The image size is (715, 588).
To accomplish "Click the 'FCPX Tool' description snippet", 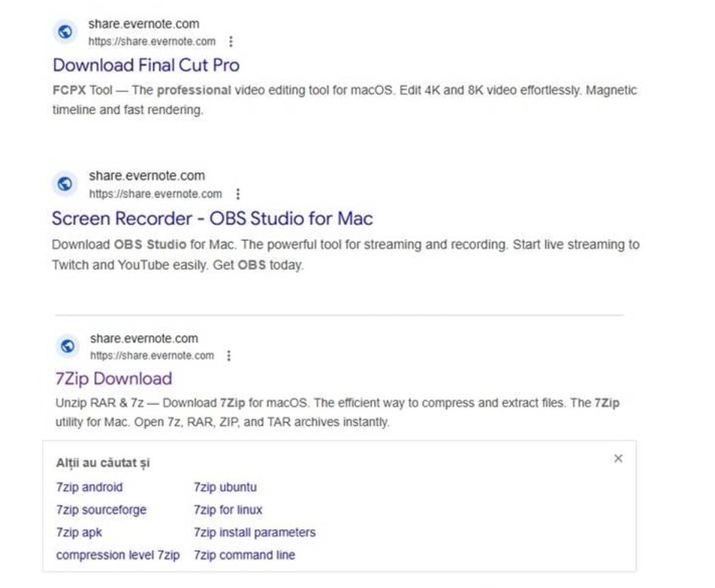I will (345, 100).
